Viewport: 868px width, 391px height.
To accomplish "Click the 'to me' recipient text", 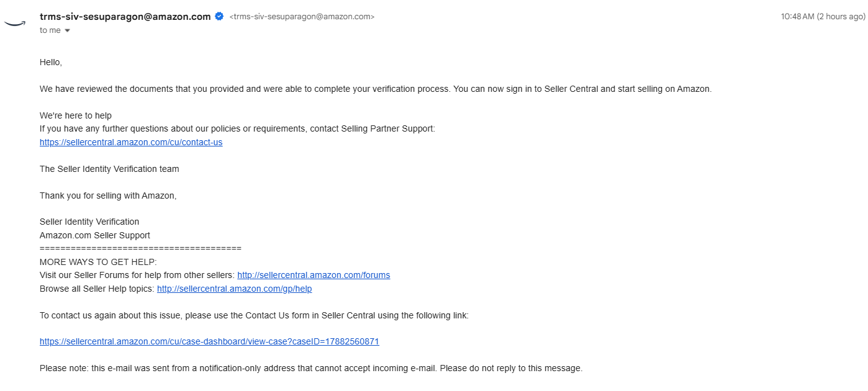I will coord(50,30).
